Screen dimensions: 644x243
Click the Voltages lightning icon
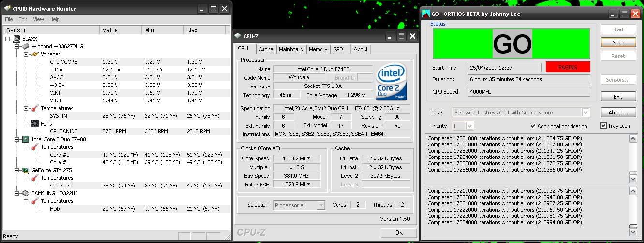point(35,54)
